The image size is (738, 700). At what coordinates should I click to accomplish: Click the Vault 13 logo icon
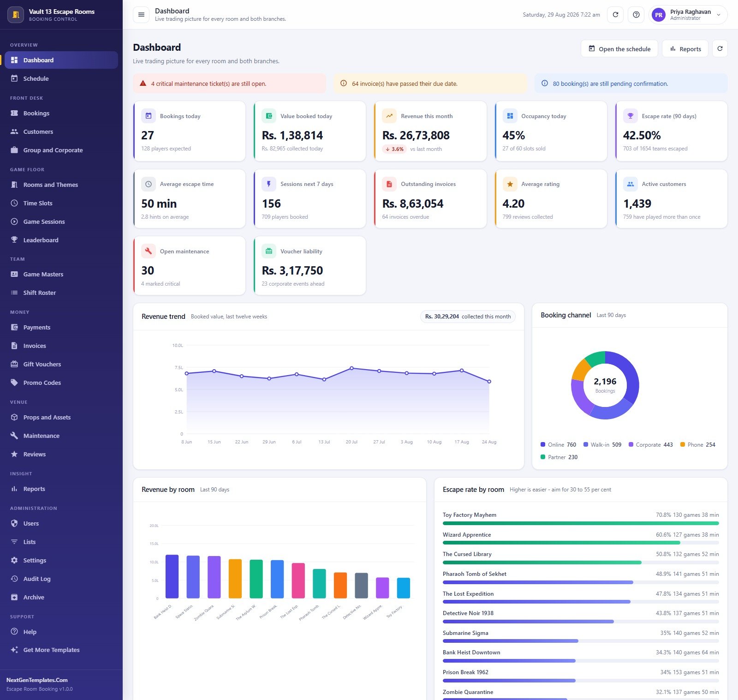[16, 15]
